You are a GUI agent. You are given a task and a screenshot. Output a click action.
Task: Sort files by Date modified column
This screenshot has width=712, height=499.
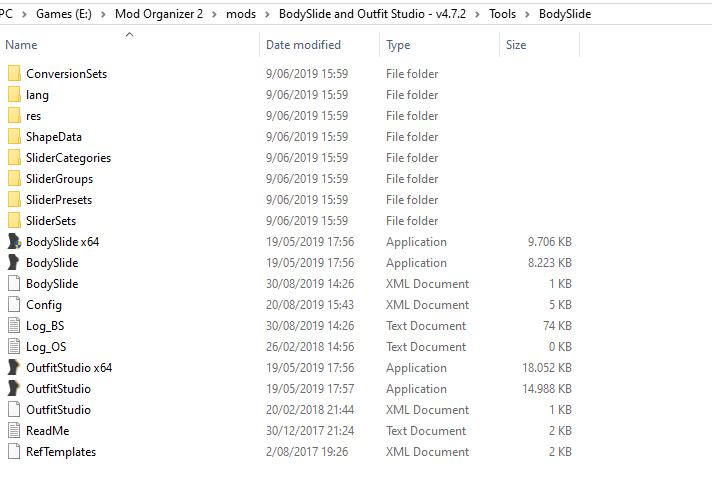[x=303, y=45]
